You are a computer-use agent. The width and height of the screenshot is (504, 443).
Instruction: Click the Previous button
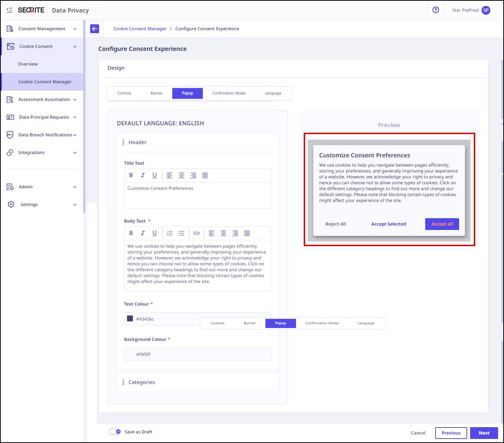pyautogui.click(x=451, y=433)
